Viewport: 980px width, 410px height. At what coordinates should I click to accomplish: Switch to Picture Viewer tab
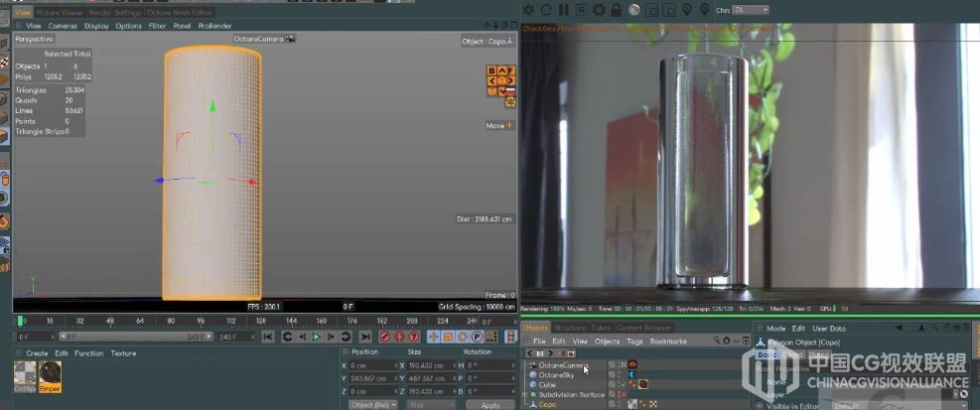[x=60, y=13]
